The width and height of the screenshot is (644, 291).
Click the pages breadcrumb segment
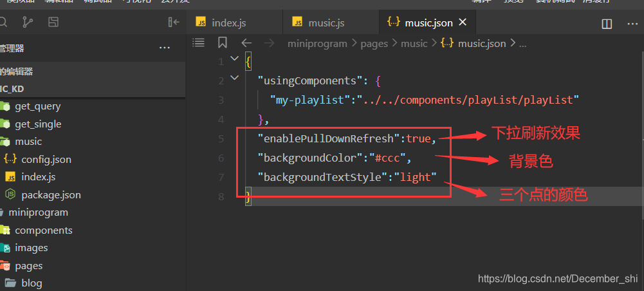[374, 44]
